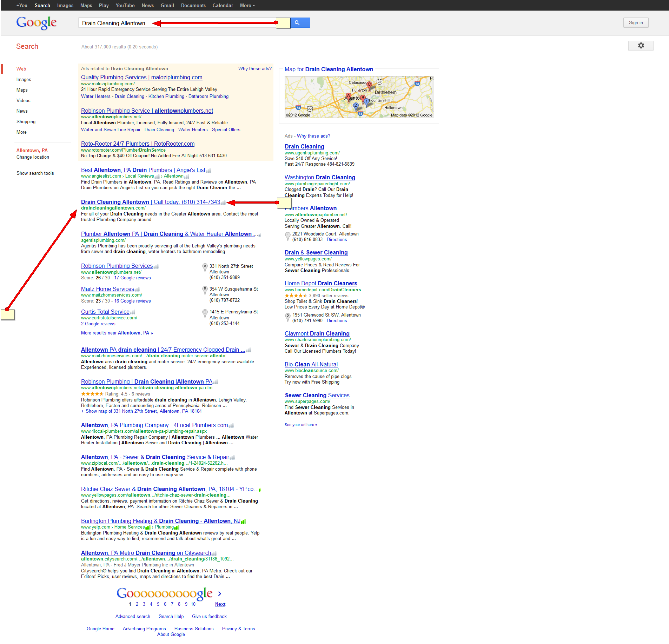Open Maitz Home Services local listing
This screenshot has width=669, height=644.
click(x=107, y=289)
